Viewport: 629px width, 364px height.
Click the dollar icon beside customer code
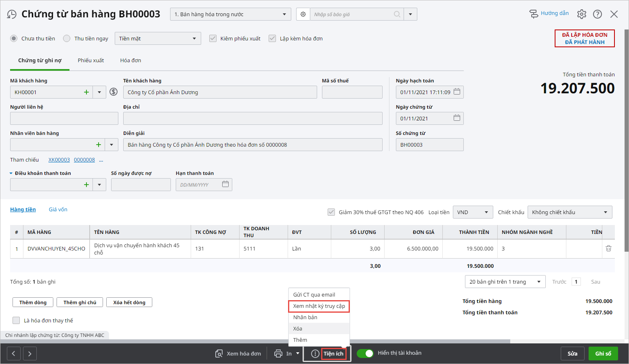click(114, 92)
